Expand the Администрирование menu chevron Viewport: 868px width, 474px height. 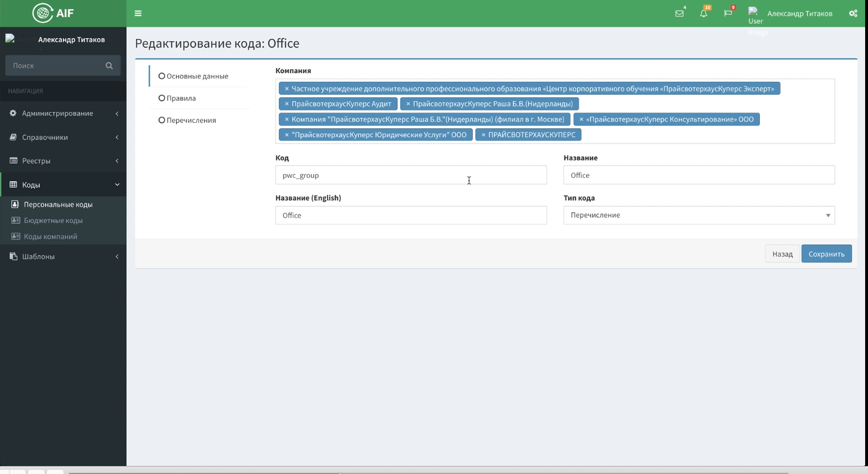pos(117,113)
